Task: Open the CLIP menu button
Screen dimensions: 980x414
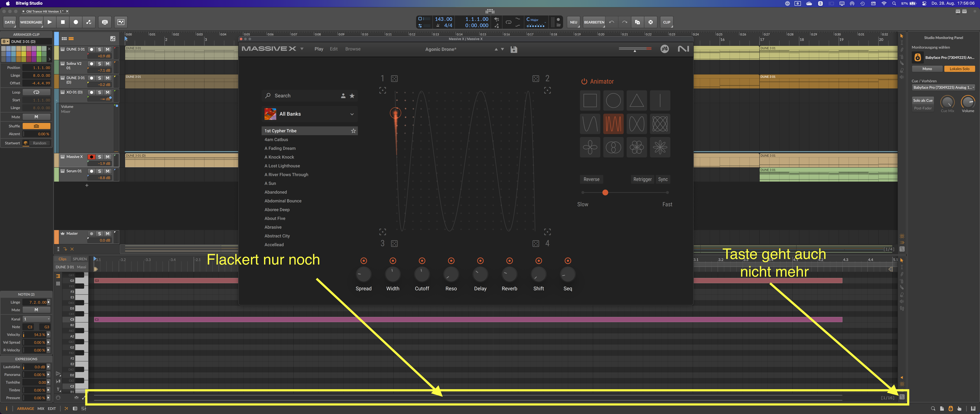Action: (666, 22)
